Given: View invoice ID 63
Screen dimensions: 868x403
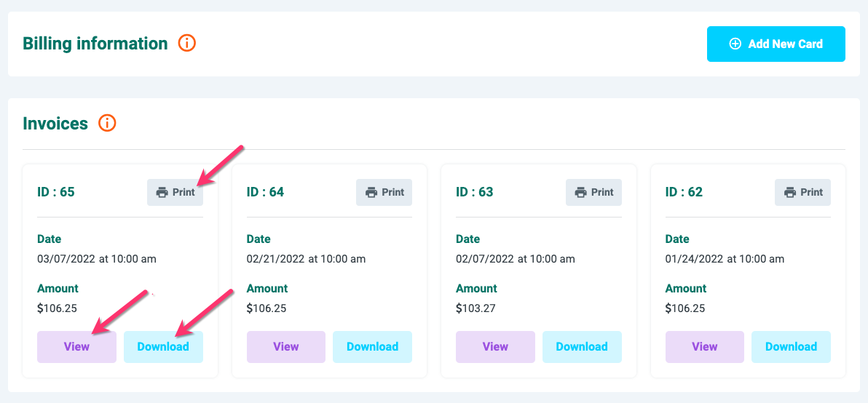Looking at the screenshot, I should (x=495, y=347).
